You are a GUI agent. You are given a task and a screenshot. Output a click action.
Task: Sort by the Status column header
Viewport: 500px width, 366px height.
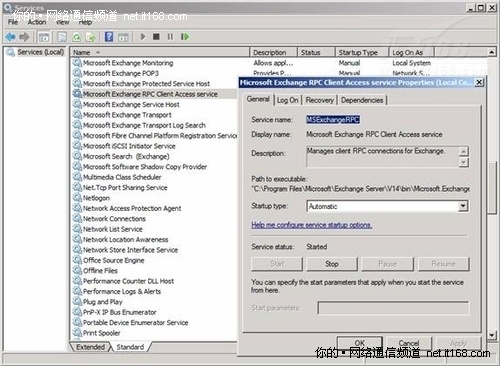(316, 52)
